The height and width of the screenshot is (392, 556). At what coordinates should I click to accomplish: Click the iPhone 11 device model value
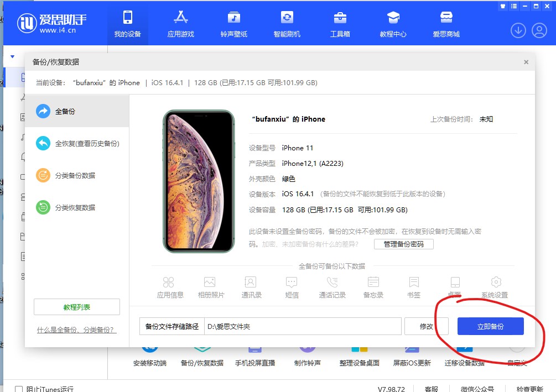(x=298, y=148)
